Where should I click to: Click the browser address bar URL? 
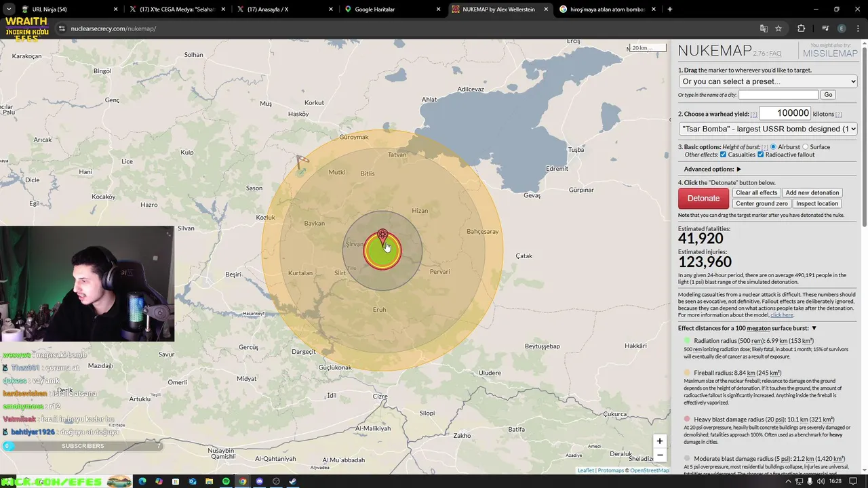pos(113,28)
